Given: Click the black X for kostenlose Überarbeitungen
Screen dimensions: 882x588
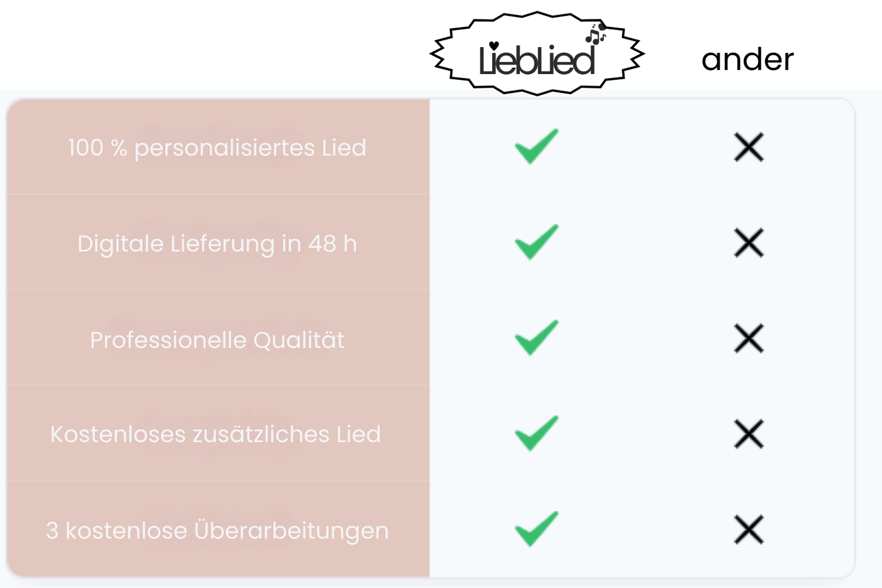Looking at the screenshot, I should point(749,530).
